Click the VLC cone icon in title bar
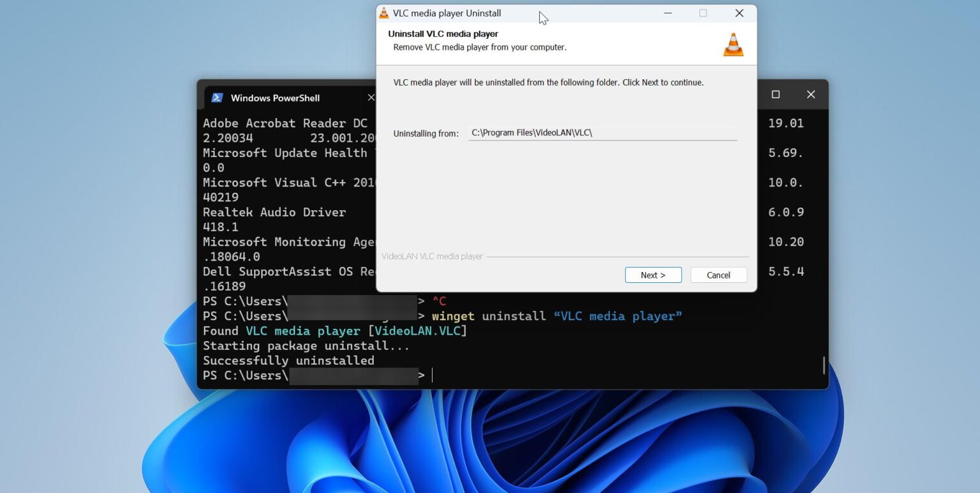Viewport: 980px width, 493px height. click(384, 13)
